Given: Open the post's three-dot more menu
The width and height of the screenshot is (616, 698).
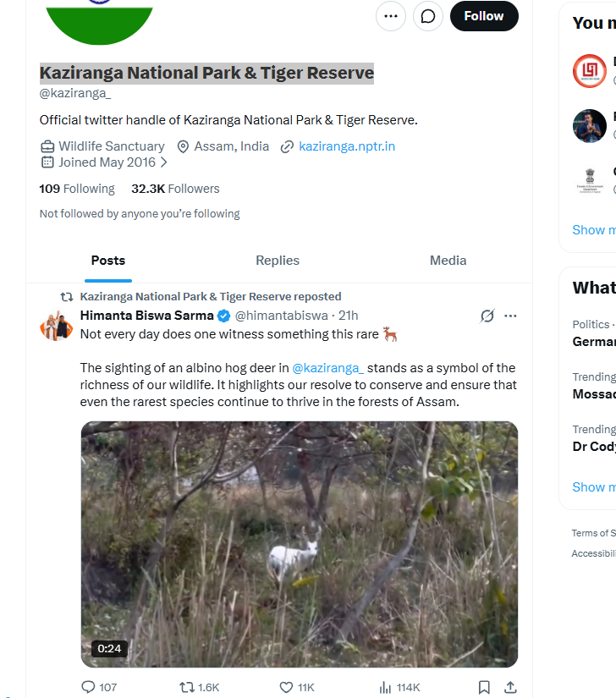Looking at the screenshot, I should point(510,316).
